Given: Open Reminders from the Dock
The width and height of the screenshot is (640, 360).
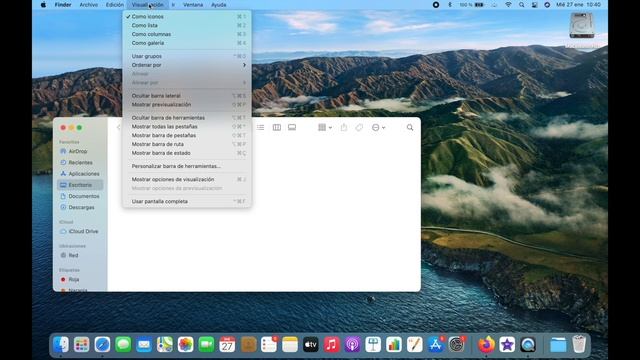Looking at the screenshot, I should pos(269,344).
